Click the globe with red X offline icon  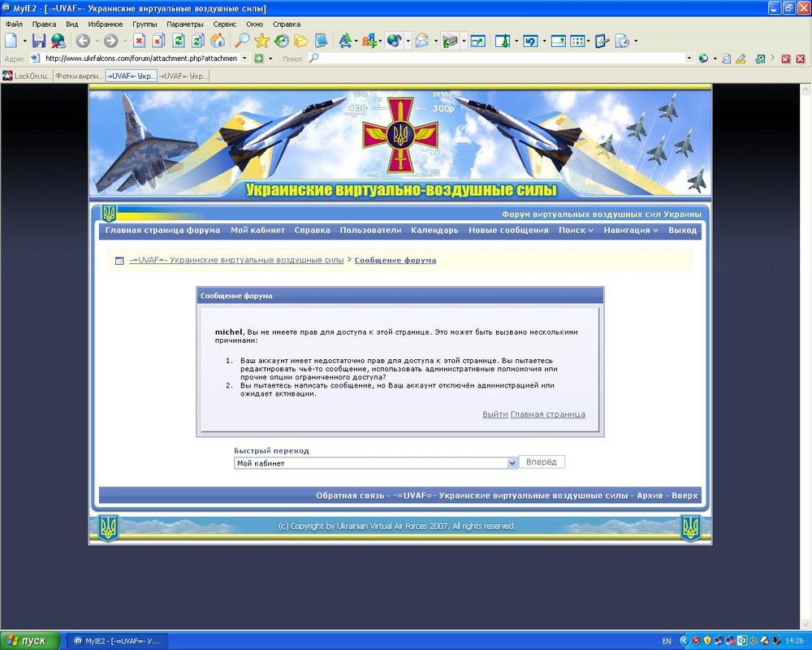click(x=58, y=41)
